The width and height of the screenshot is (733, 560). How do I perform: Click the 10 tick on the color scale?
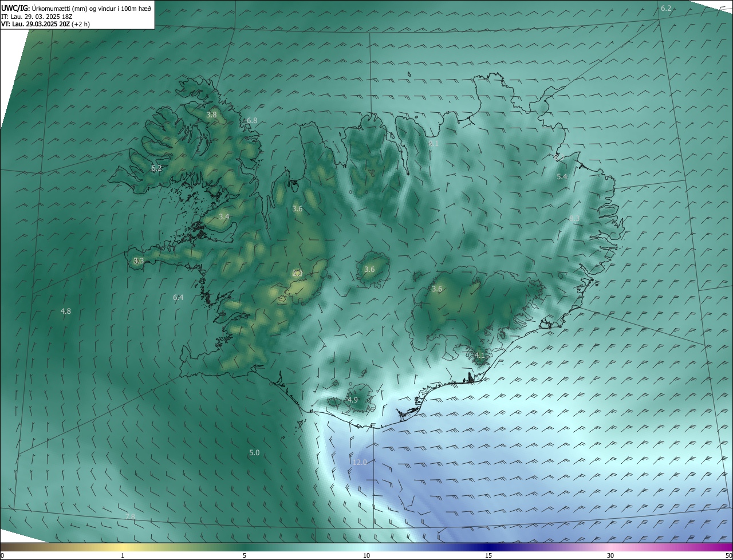click(x=366, y=555)
